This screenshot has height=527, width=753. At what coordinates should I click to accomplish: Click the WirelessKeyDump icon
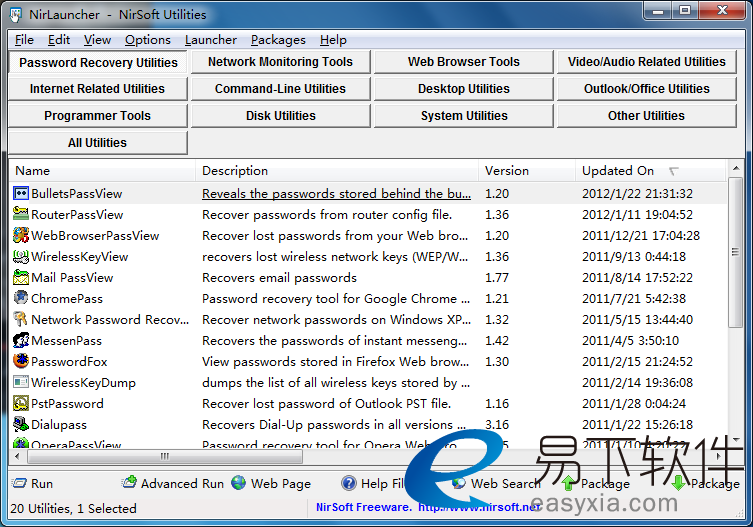pyautogui.click(x=21, y=382)
